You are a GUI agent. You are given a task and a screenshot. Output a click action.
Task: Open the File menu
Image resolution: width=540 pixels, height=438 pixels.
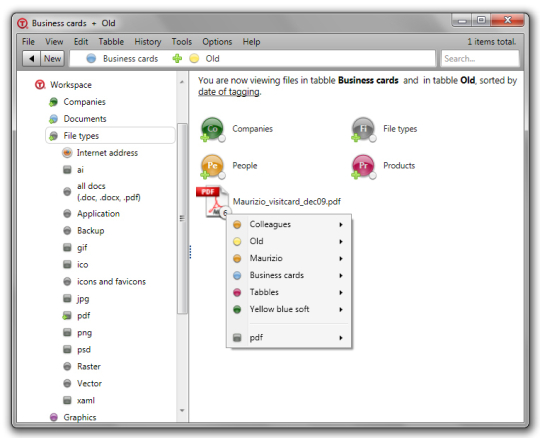[28, 42]
